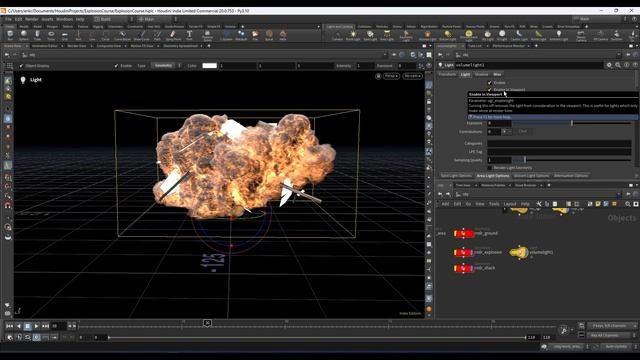Toggle Render Light Geometry checkbox
This screenshot has height=360, width=640.
(x=490, y=168)
